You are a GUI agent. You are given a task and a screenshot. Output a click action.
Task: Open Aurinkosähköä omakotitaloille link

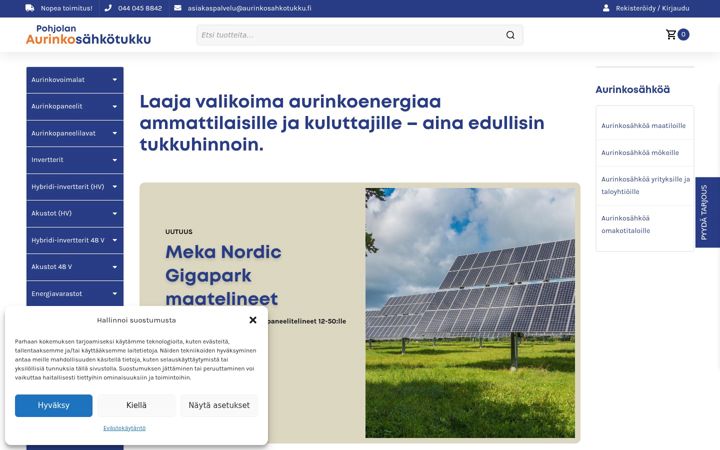coord(625,225)
